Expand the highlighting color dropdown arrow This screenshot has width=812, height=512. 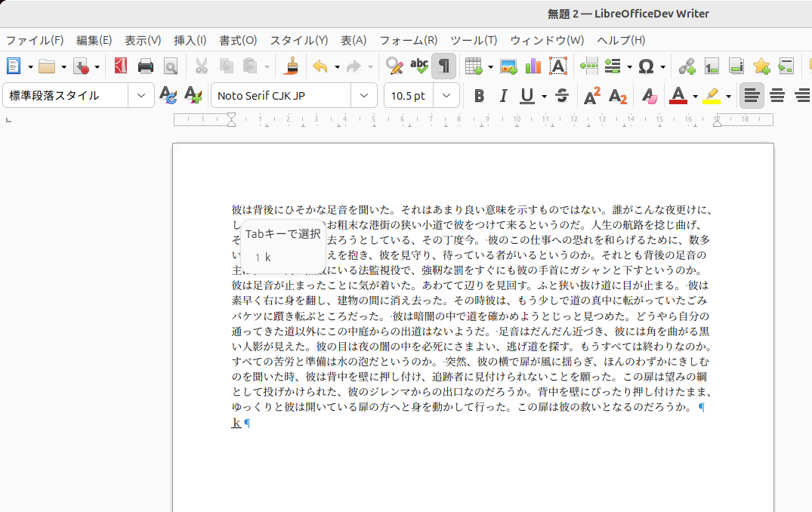728,96
